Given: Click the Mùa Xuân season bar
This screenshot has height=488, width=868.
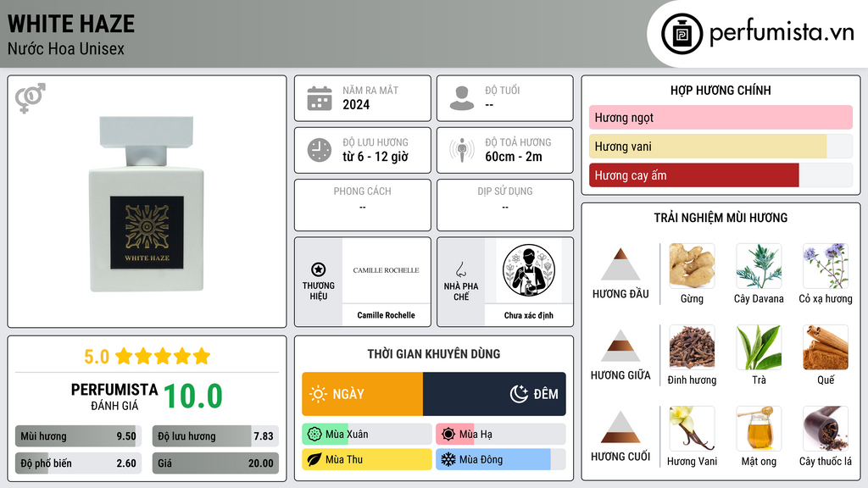Looking at the screenshot, I should coord(366,435).
